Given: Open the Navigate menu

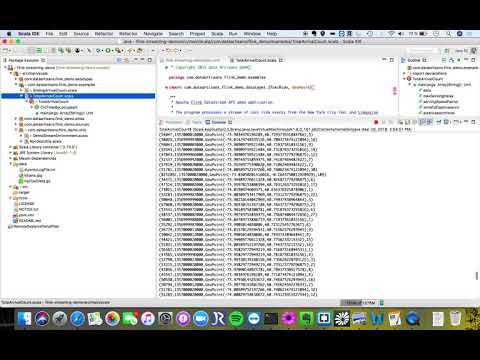Looking at the screenshot, I should click(153, 34).
